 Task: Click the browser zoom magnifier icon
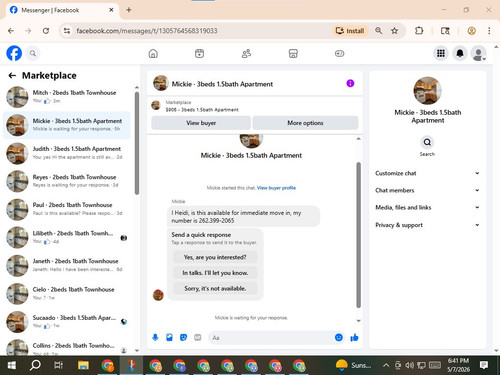(378, 31)
